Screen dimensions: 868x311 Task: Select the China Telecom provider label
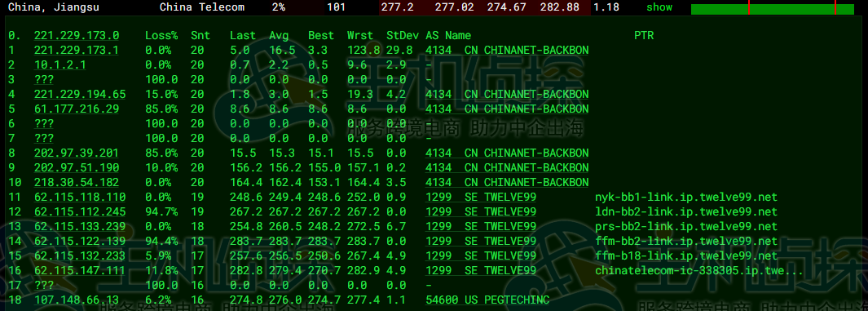(x=201, y=7)
